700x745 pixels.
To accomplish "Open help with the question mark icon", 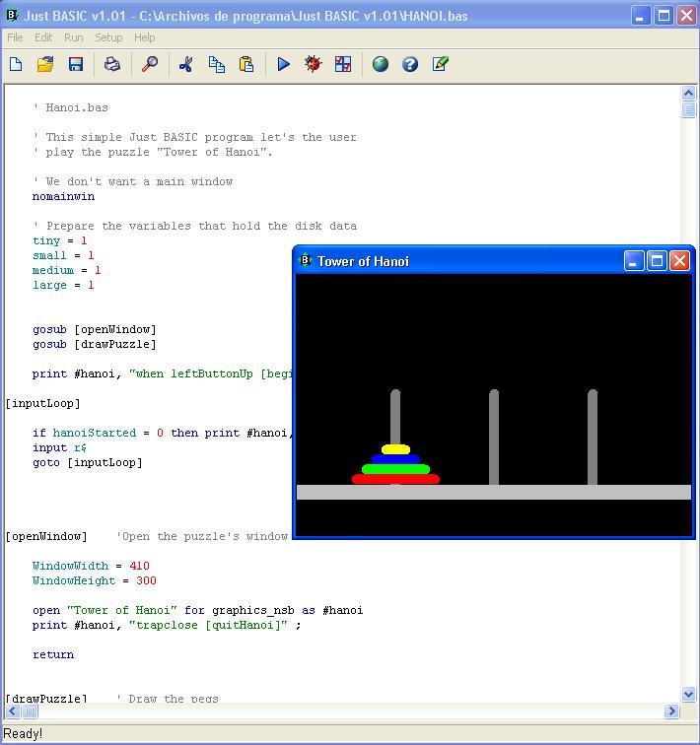I will click(410, 64).
